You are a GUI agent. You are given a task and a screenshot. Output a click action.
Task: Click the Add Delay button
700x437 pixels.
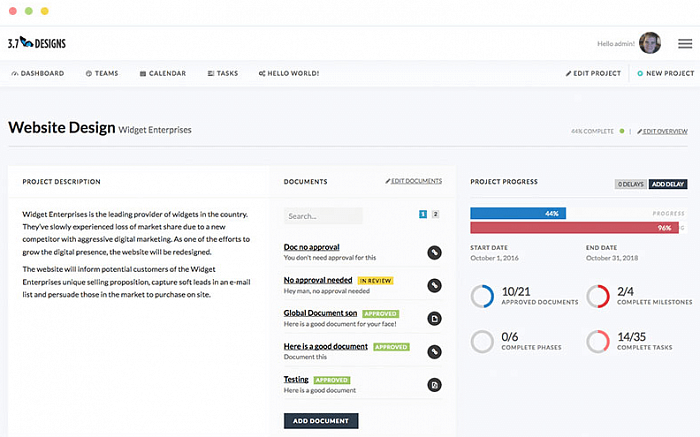(668, 184)
